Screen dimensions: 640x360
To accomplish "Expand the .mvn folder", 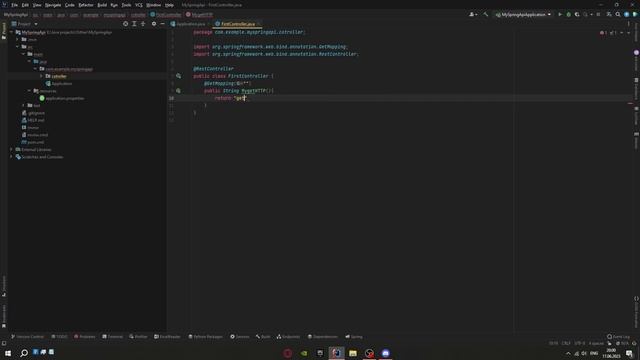I will click(18, 40).
